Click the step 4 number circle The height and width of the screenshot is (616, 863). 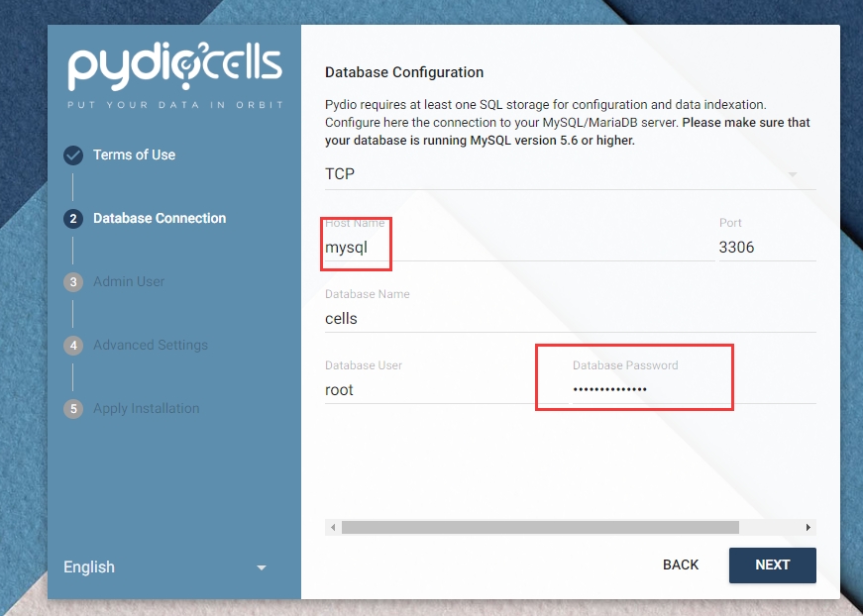coord(73,346)
